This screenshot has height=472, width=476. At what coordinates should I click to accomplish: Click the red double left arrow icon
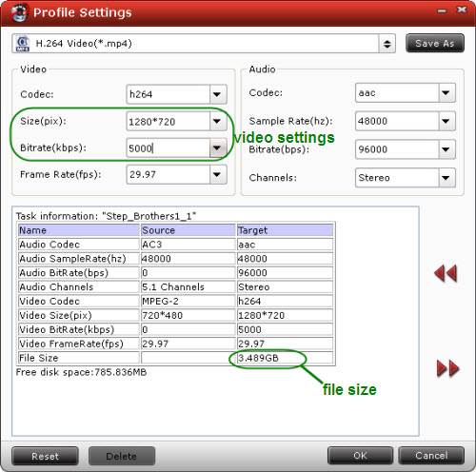tap(446, 273)
